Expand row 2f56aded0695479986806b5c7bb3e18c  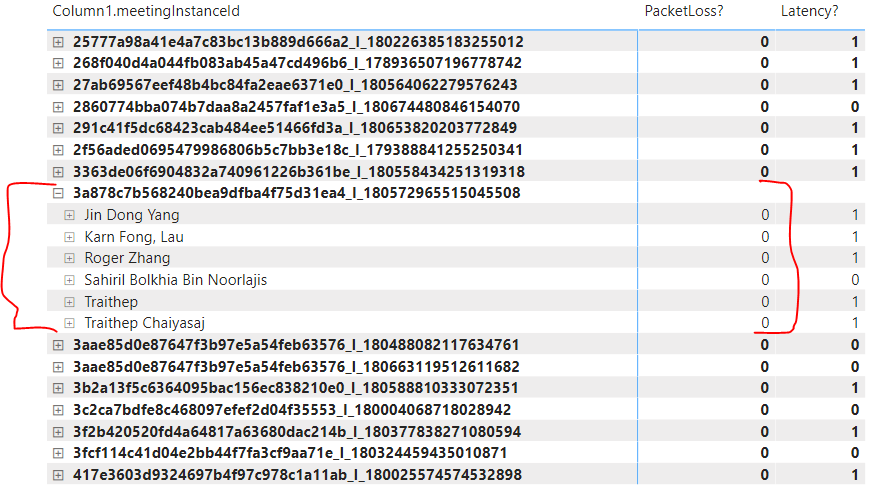(58, 150)
